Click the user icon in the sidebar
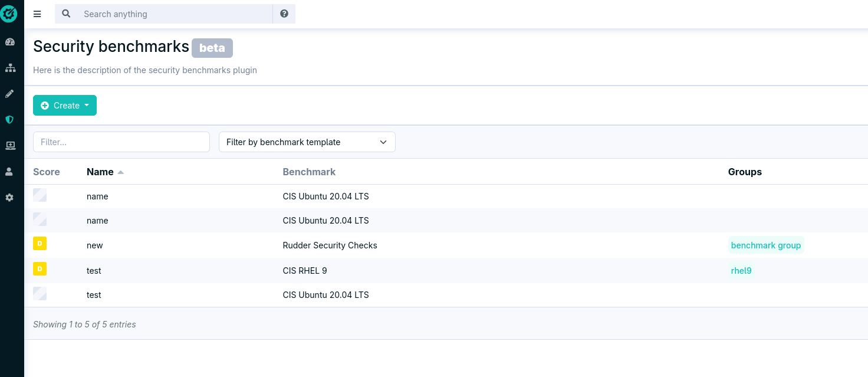 (9, 172)
